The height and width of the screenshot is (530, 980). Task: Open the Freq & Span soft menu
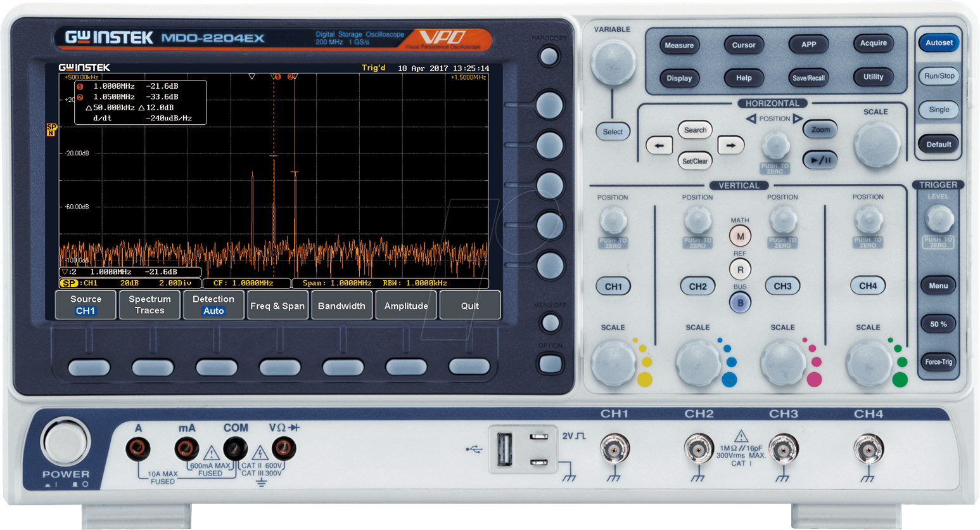coord(277,305)
